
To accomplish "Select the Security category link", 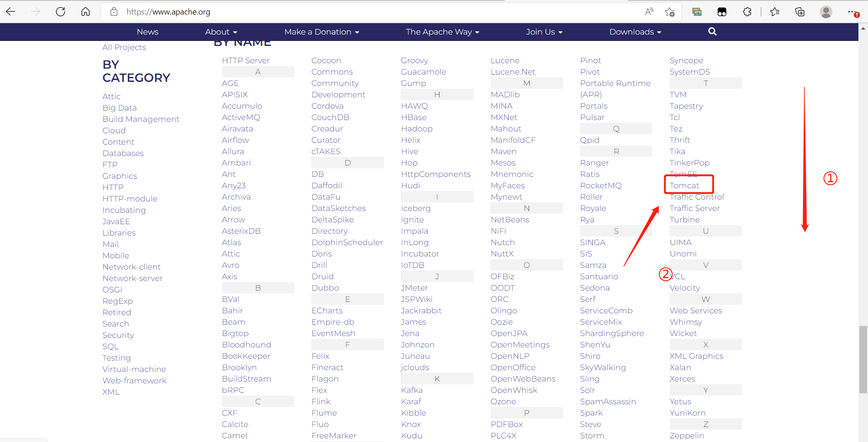I will pos(118,335).
